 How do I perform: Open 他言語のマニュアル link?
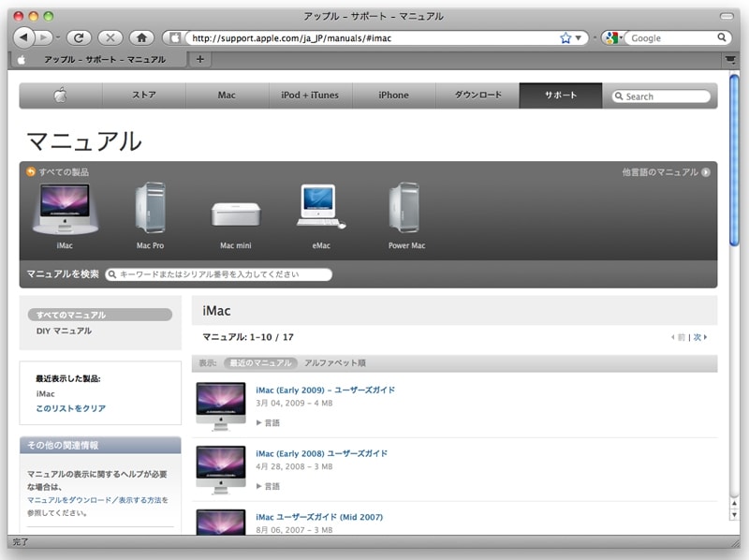pyautogui.click(x=666, y=172)
